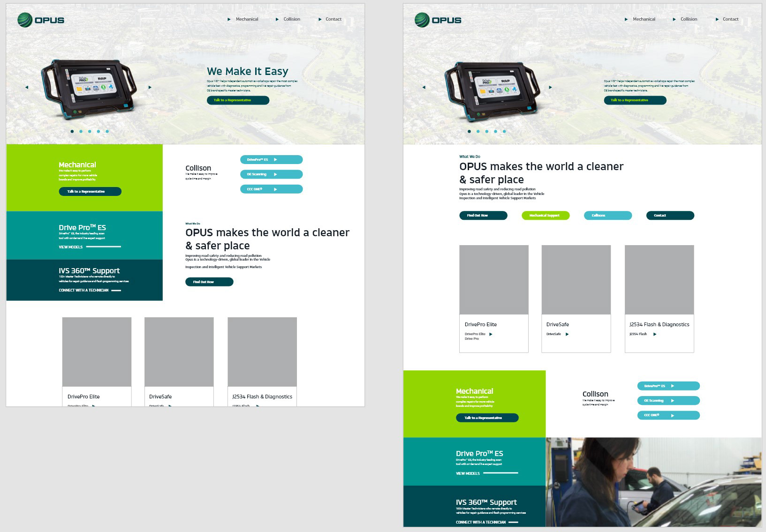Image resolution: width=766 pixels, height=532 pixels.
Task: Click CCC ONE pill button in right mockup
Action: (x=668, y=415)
